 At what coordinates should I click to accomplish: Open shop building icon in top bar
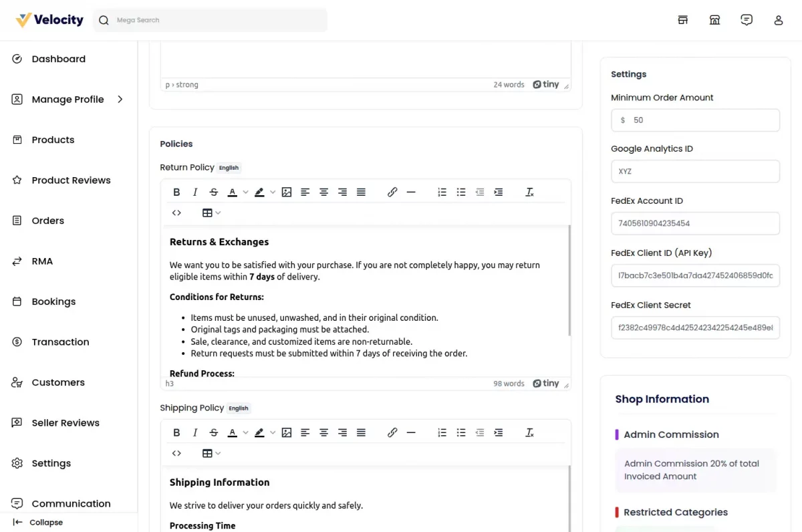714,20
